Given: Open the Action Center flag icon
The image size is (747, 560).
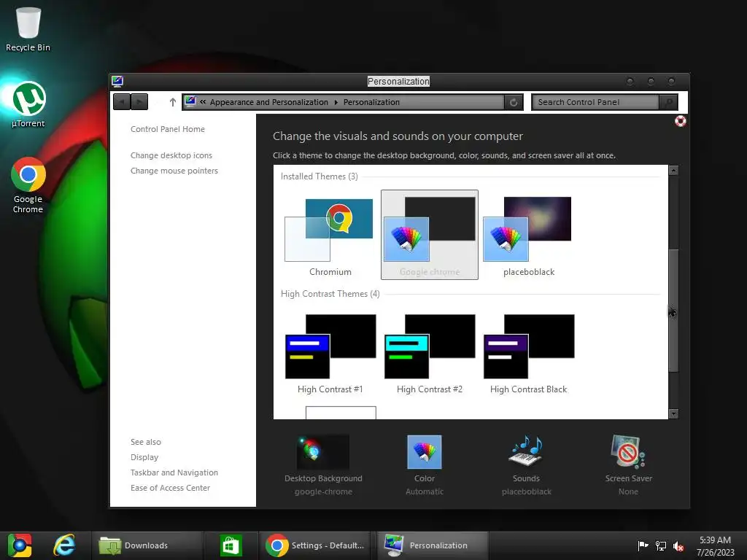Looking at the screenshot, I should [x=643, y=545].
